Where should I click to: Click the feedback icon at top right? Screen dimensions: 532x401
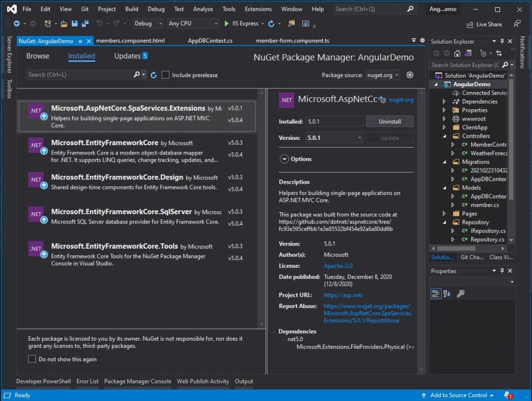517,24
